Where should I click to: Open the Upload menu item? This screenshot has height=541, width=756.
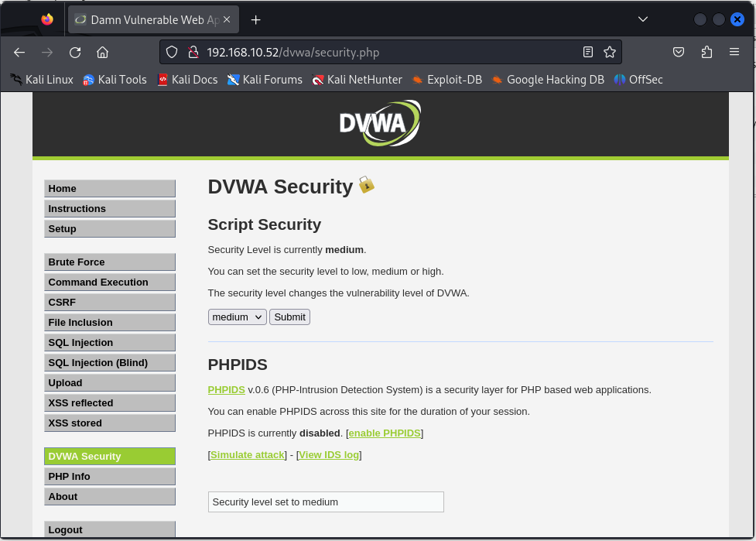point(110,383)
